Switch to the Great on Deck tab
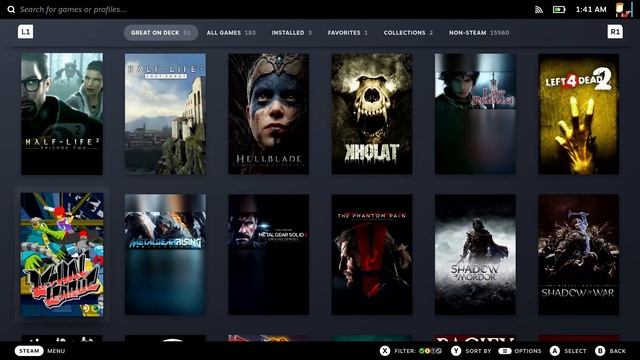The width and height of the screenshot is (640, 360). [x=161, y=32]
